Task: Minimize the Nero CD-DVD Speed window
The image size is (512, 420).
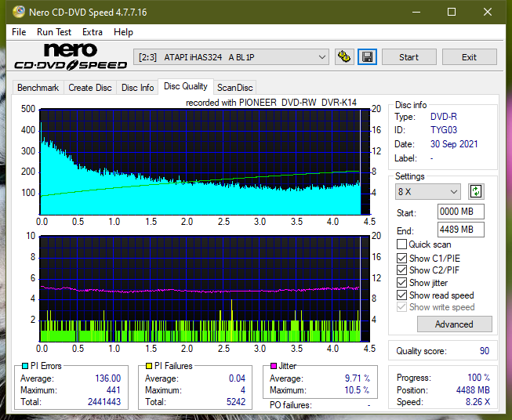Action: click(x=416, y=12)
